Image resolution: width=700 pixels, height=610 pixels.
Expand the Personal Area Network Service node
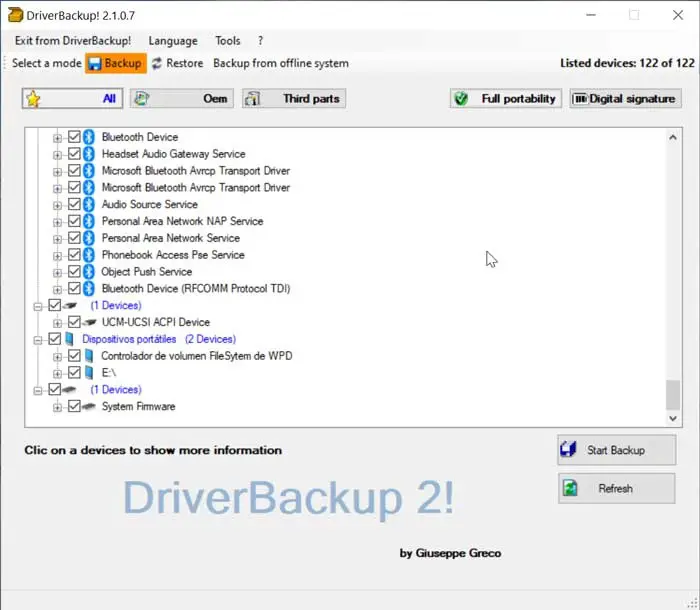click(x=57, y=239)
